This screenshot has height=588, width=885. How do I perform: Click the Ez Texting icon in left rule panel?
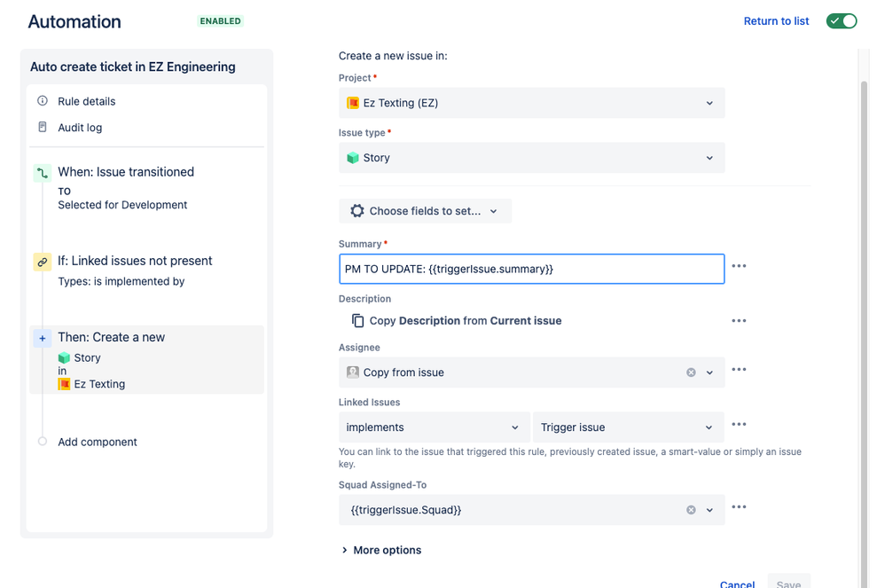pyautogui.click(x=64, y=384)
